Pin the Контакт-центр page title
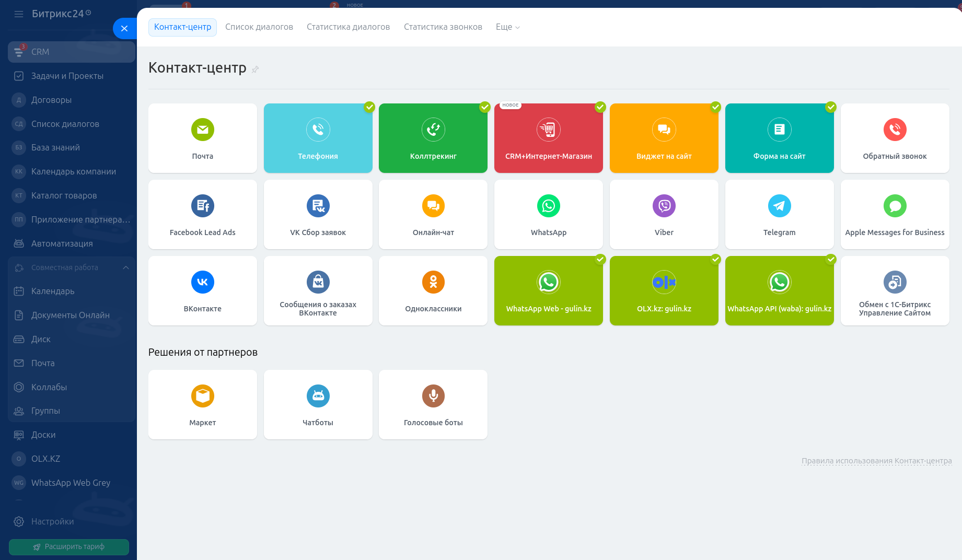 255,69
